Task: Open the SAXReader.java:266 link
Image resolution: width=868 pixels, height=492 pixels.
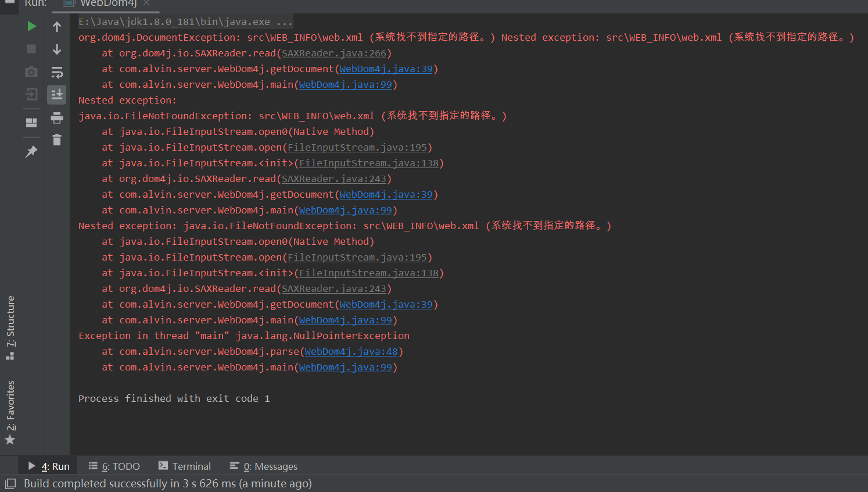Action: 334,53
